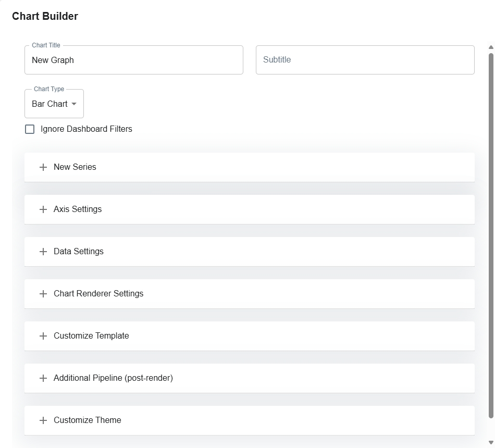Viewport: 495px width, 448px height.
Task: Click in the Subtitle input field
Action: 365,60
